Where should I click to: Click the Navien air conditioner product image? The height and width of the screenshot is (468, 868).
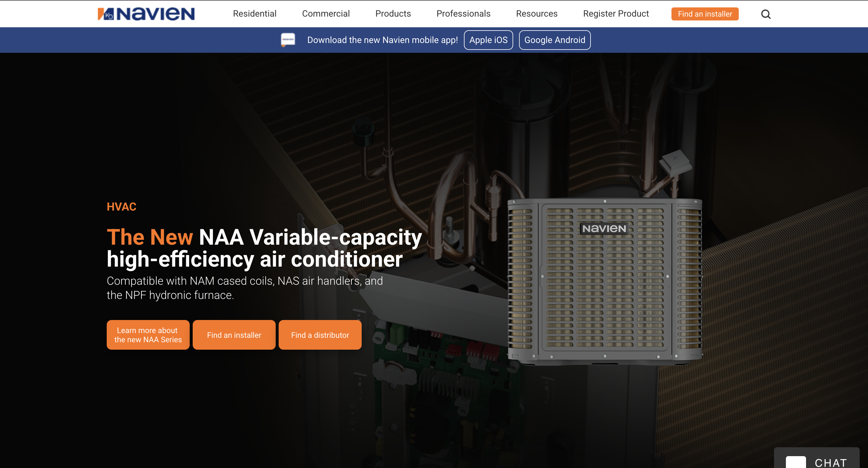tap(604, 281)
